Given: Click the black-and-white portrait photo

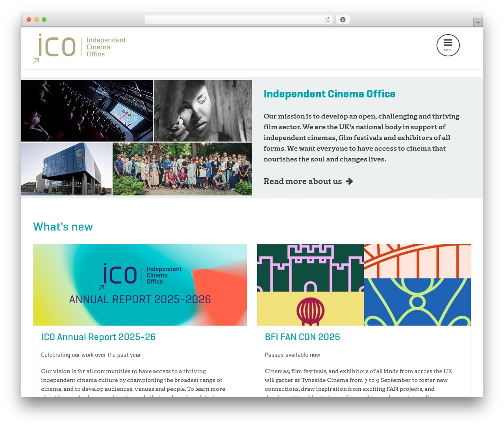Looking at the screenshot, I should tap(203, 111).
